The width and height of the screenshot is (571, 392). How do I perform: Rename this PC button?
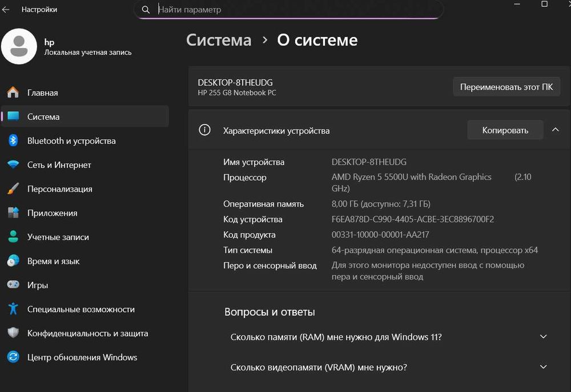(506, 87)
